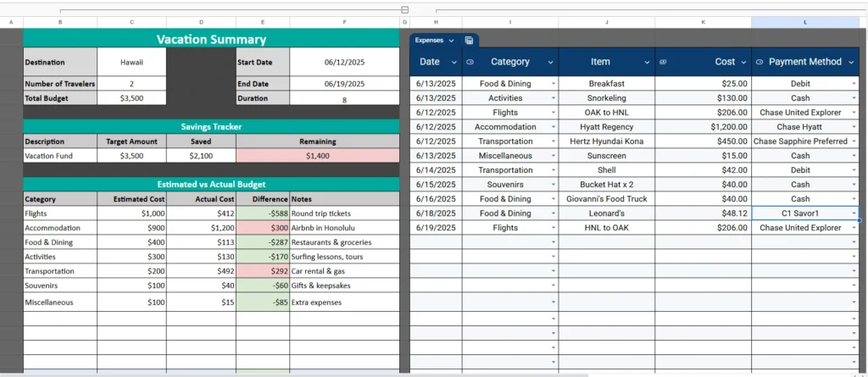Select the Total Budget $3,500 cell
The image size is (868, 377).
(131, 98)
